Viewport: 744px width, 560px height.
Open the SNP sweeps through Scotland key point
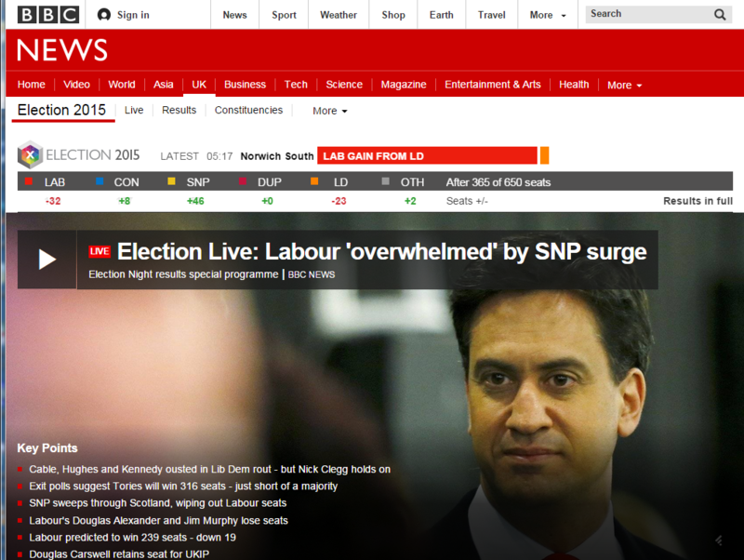[157, 503]
